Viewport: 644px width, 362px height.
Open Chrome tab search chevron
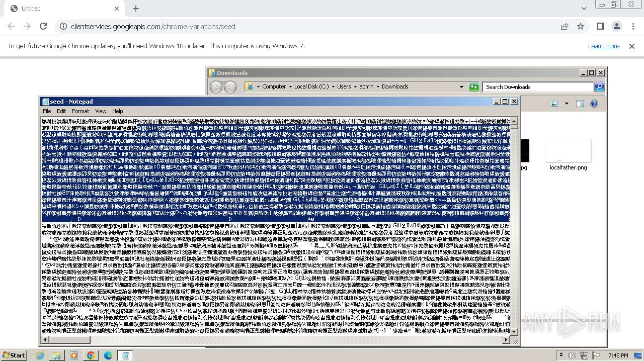coord(584,9)
